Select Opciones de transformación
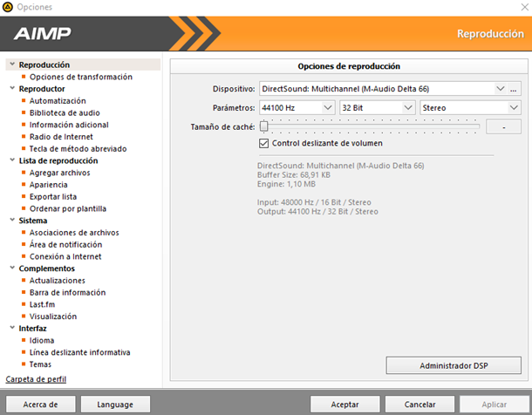The image size is (532, 415). point(81,77)
